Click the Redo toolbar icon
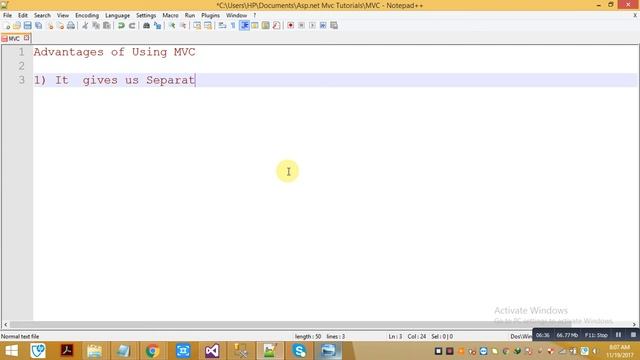The image size is (640, 360). tap(132, 25)
